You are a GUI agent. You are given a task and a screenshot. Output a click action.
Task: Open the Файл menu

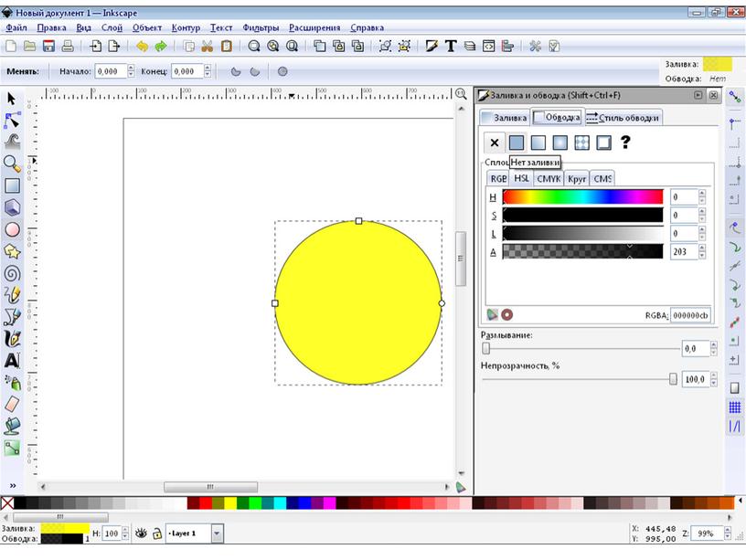point(16,27)
